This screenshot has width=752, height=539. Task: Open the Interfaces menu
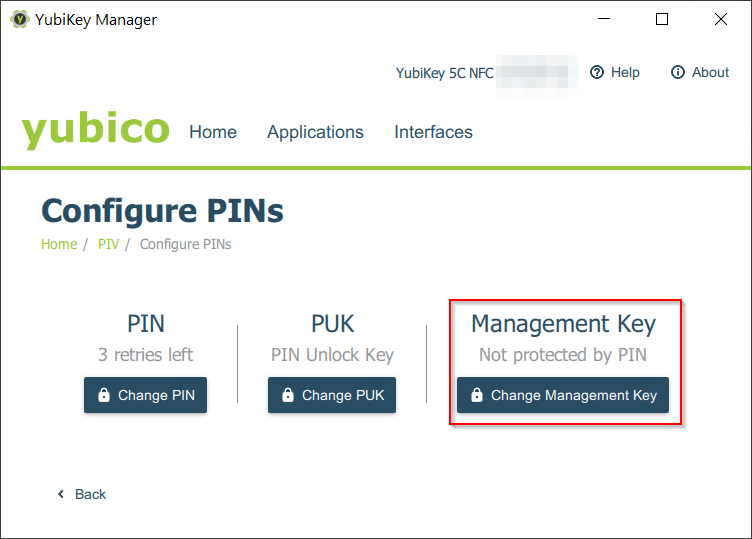(433, 132)
